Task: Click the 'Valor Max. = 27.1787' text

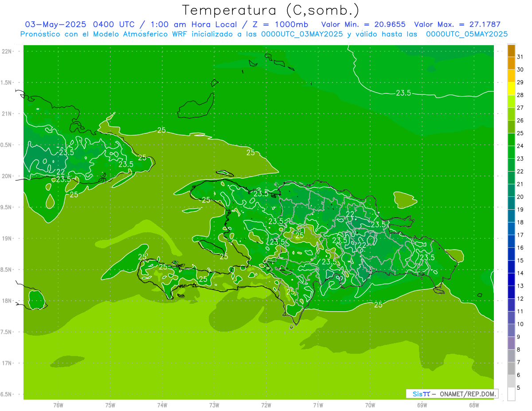Action: tap(457, 24)
